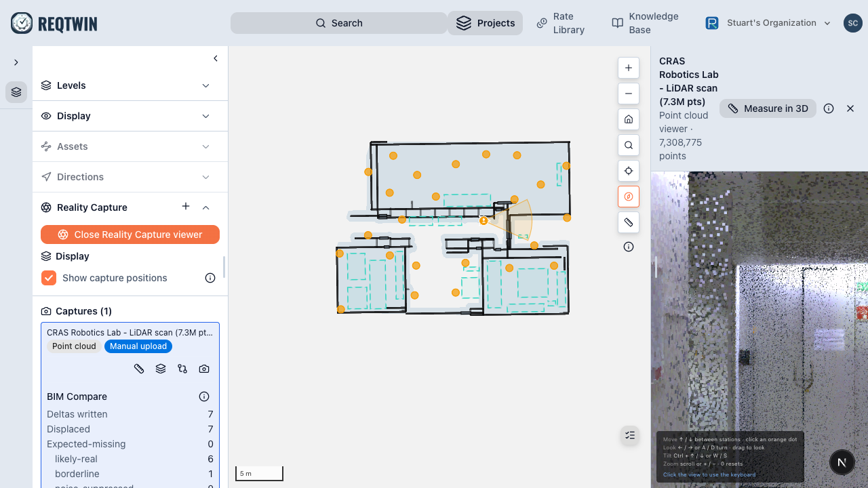Go to Rate Library

560,23
